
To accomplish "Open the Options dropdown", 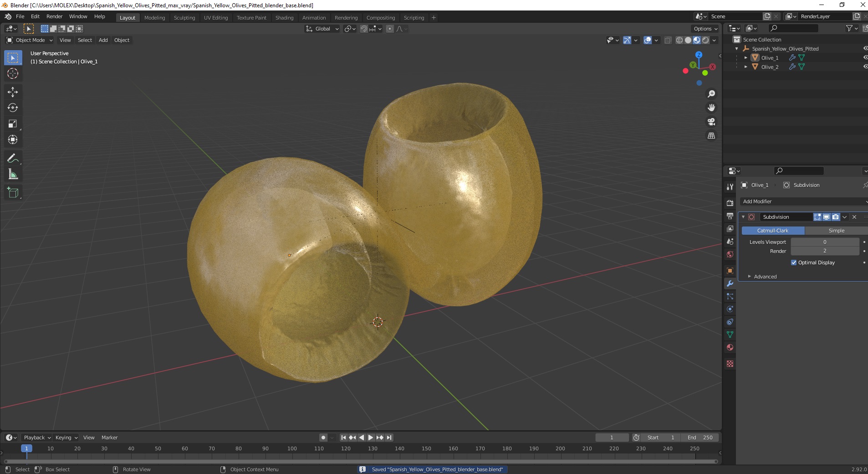I will click(705, 29).
